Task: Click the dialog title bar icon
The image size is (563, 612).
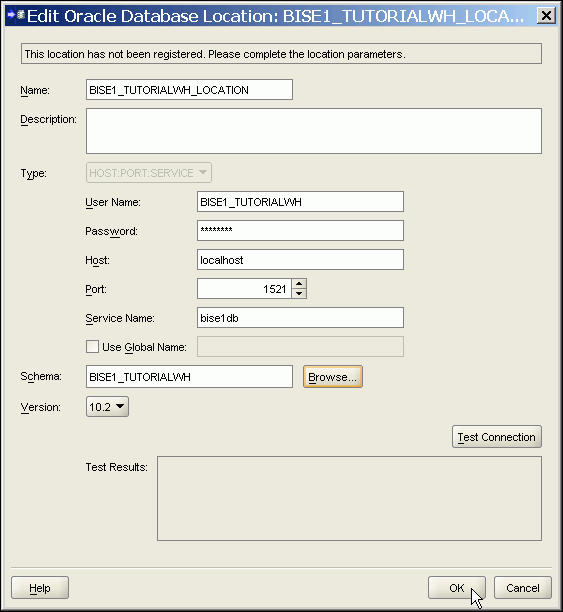Action: 16,15
